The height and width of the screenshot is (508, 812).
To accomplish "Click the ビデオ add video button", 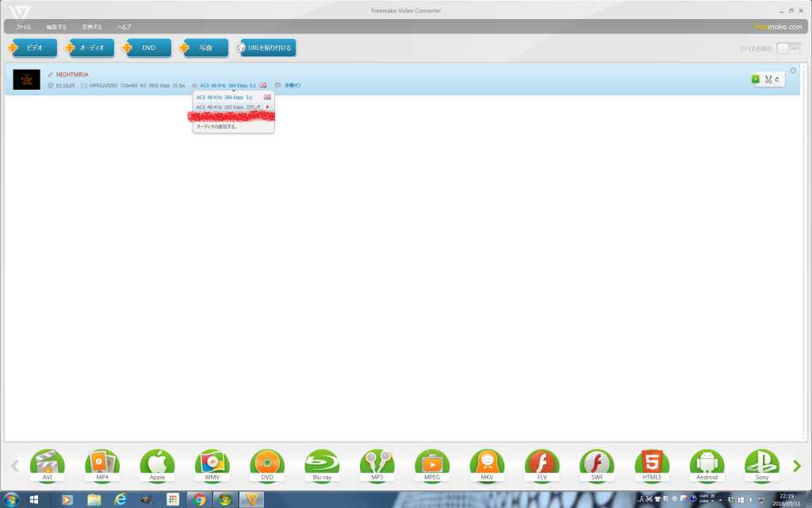I will pyautogui.click(x=33, y=48).
